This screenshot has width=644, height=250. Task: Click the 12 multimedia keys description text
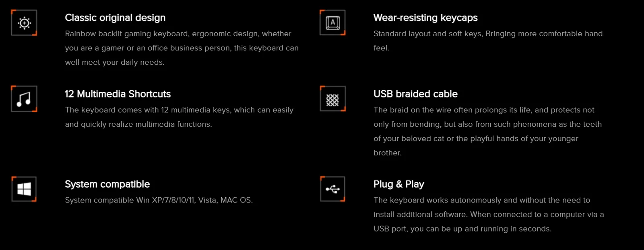(x=179, y=117)
